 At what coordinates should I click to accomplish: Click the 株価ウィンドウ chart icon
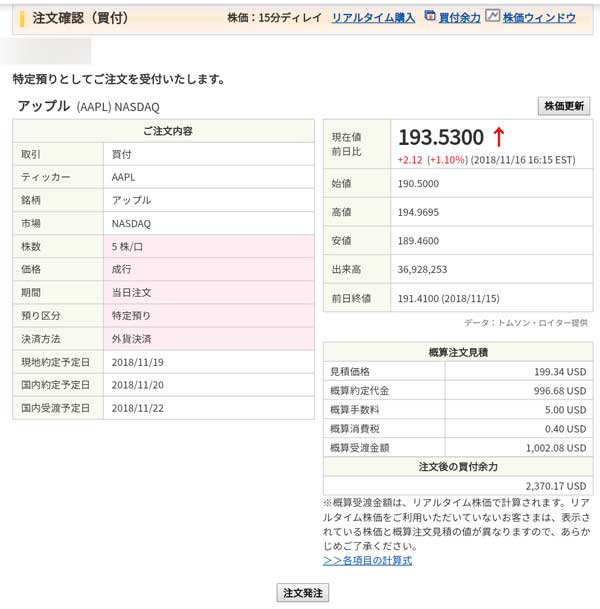coord(492,17)
